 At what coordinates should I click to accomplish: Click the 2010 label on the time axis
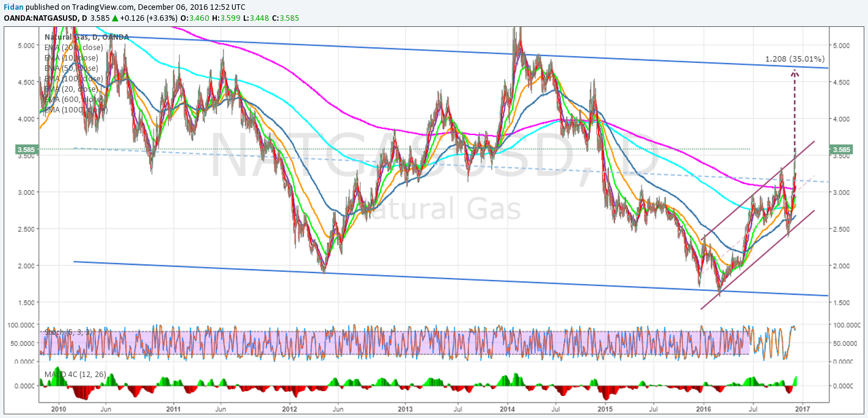(x=59, y=408)
